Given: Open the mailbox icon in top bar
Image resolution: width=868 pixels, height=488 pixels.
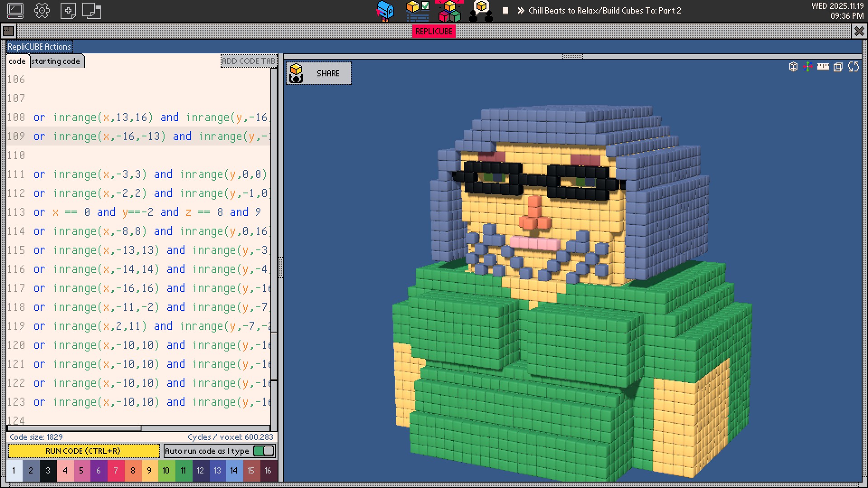Looking at the screenshot, I should [385, 11].
